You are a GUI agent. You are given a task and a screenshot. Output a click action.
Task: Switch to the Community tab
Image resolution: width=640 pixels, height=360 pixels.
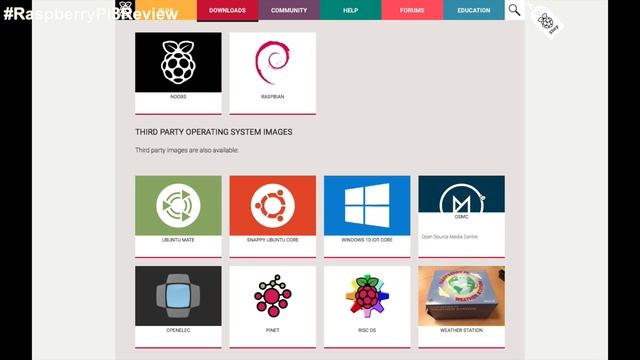289,10
